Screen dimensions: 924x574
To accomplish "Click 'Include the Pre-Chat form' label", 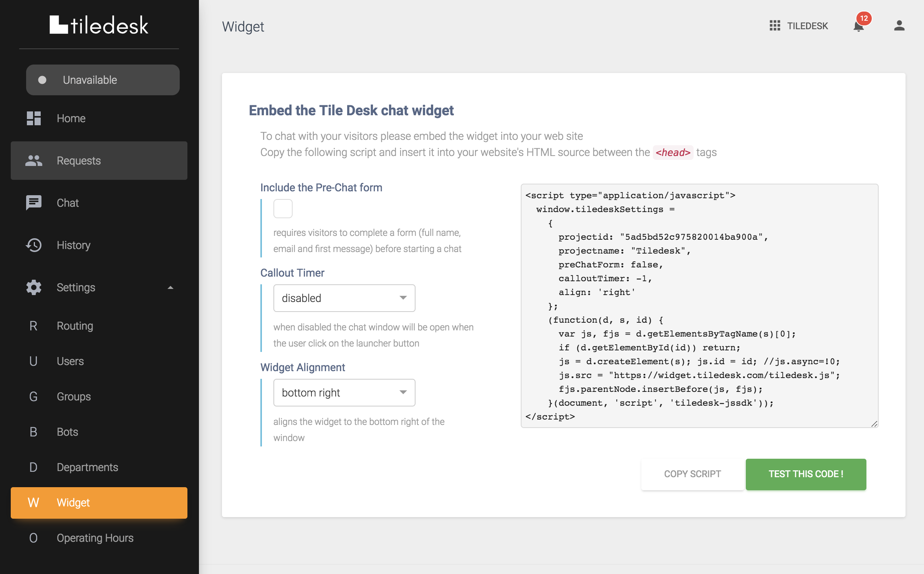I will [x=321, y=187].
